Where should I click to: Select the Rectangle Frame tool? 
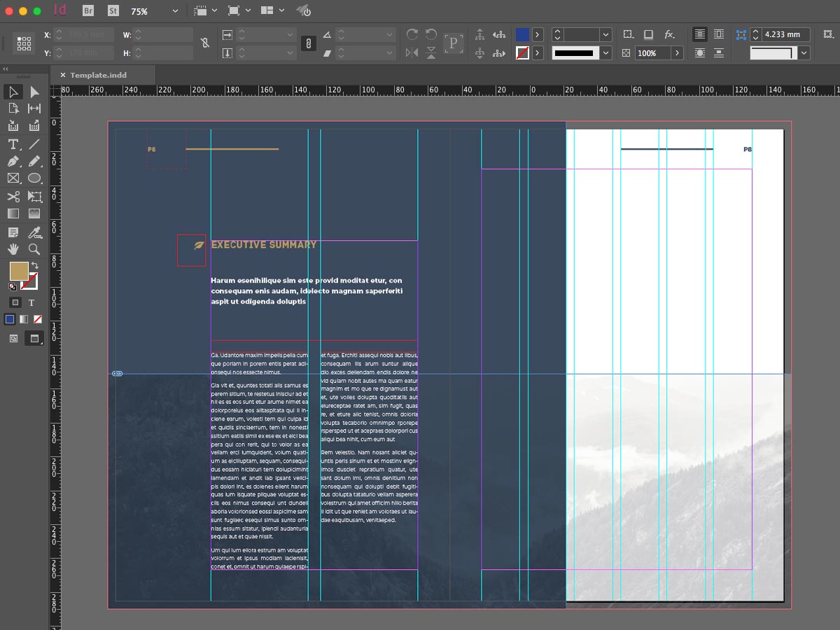pyautogui.click(x=13, y=178)
